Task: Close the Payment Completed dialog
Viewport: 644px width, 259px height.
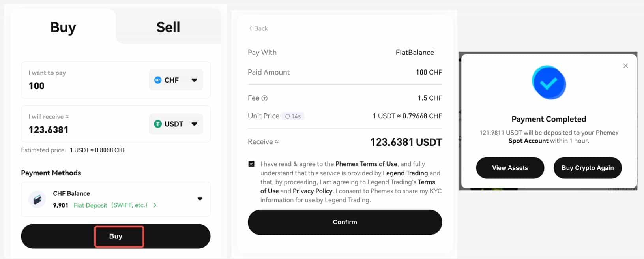Action: coord(625,66)
